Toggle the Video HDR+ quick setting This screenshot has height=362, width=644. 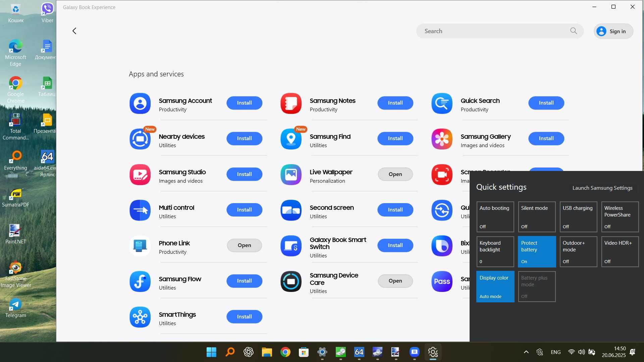click(x=620, y=252)
